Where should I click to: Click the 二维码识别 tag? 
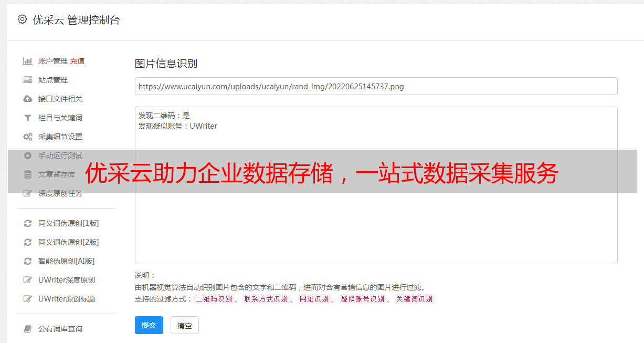click(214, 299)
